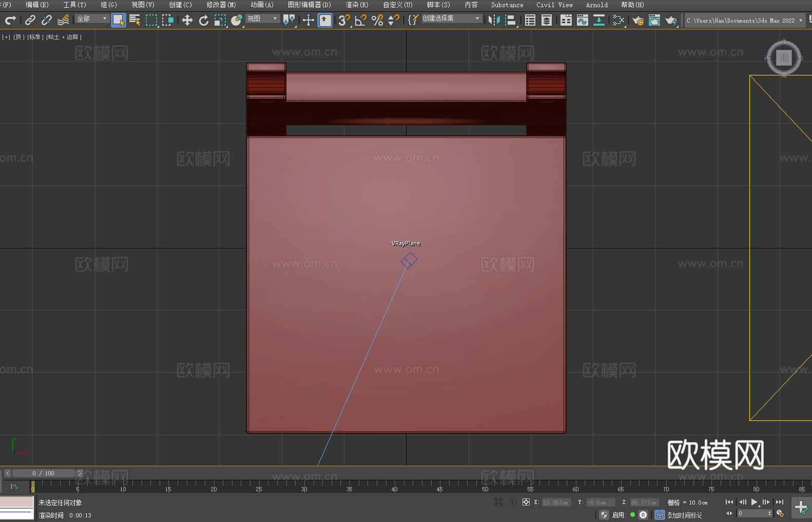This screenshot has height=522, width=812.
Task: Select the Scale tool
Action: [x=220, y=20]
